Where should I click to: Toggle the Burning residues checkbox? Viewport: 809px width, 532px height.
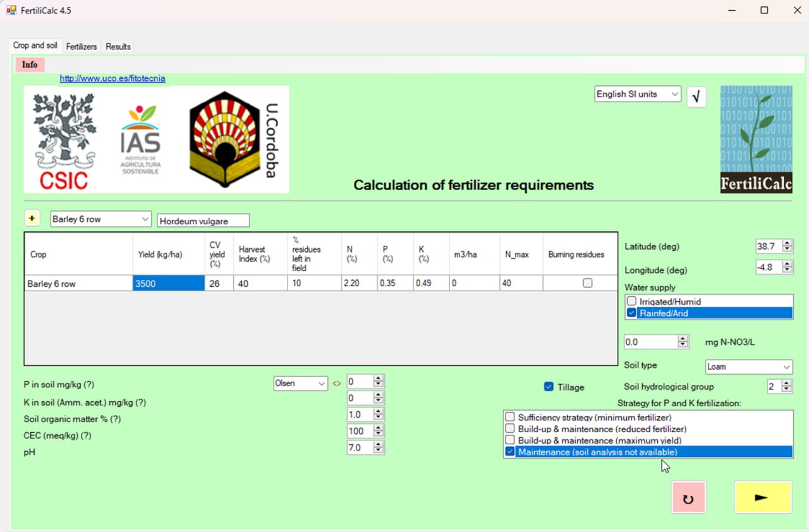point(587,283)
